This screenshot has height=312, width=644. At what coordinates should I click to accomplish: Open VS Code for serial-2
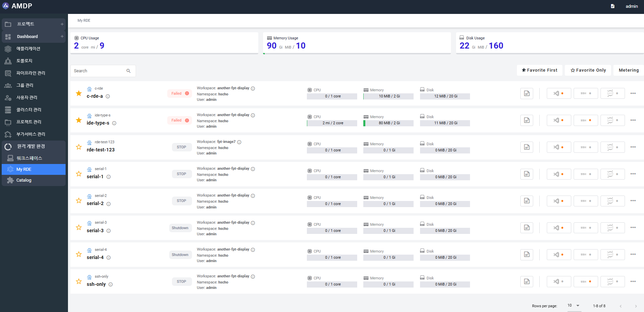pyautogui.click(x=559, y=201)
